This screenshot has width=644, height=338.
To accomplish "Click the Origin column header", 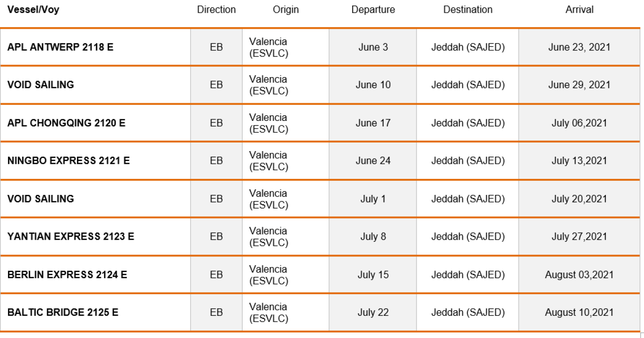I will point(286,10).
